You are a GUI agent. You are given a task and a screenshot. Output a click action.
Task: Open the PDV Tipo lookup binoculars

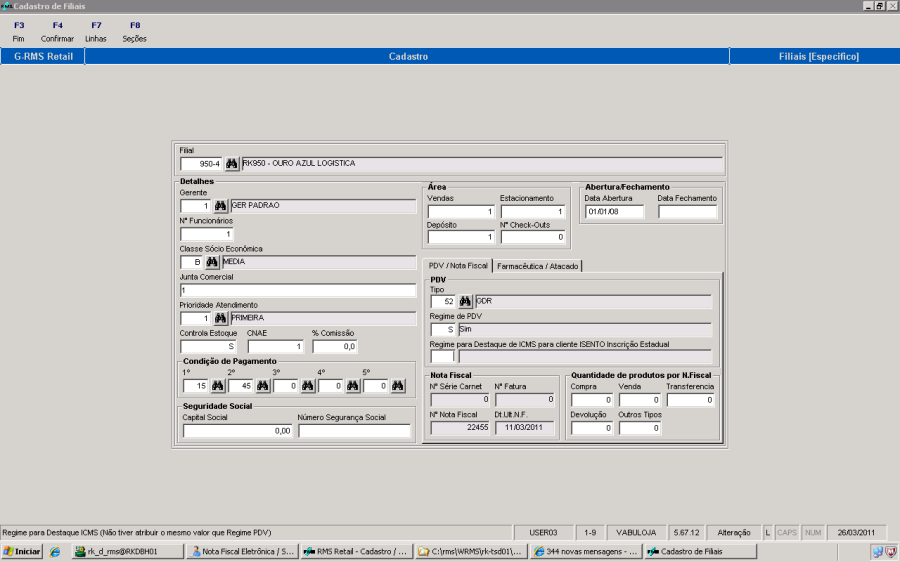(x=465, y=301)
